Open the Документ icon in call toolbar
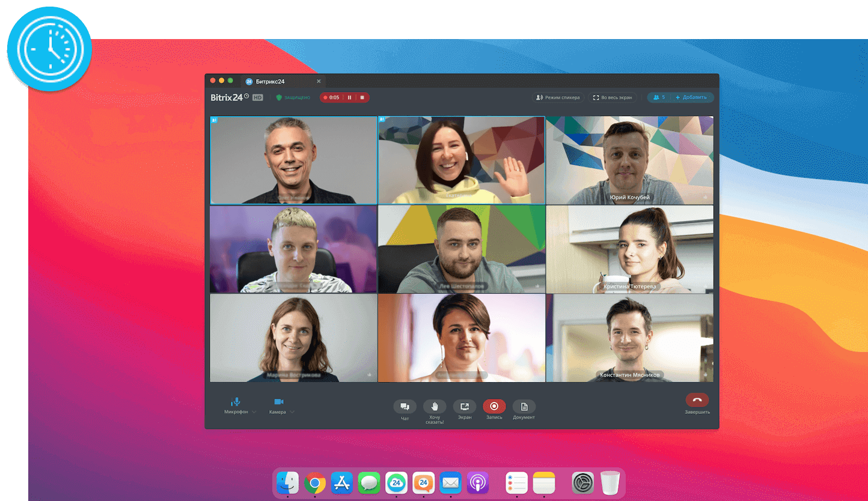This screenshot has height=501, width=868. point(524,407)
